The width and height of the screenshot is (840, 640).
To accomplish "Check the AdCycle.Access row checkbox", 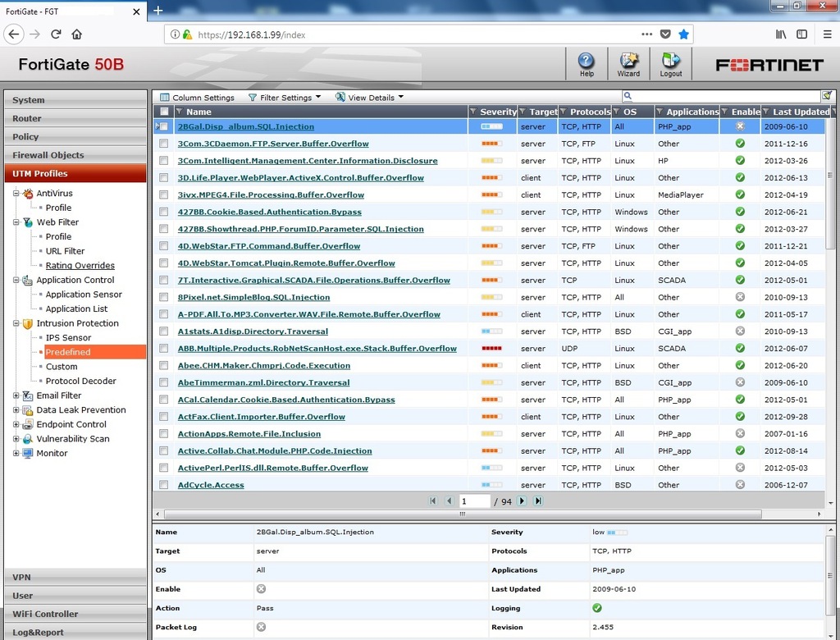I will 163,485.
